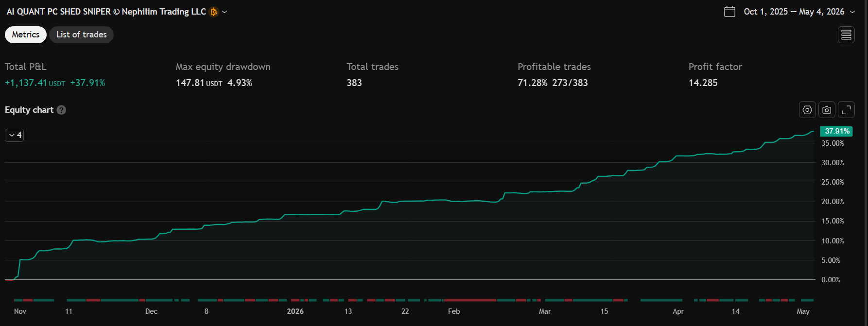Click Profitable trades value 71.28%
This screenshot has height=326, width=868.
click(533, 83)
